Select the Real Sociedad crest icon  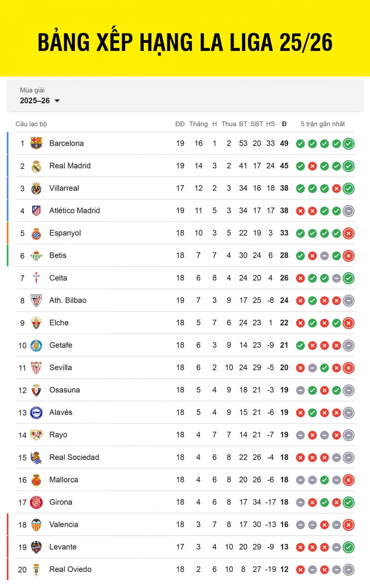(x=36, y=457)
